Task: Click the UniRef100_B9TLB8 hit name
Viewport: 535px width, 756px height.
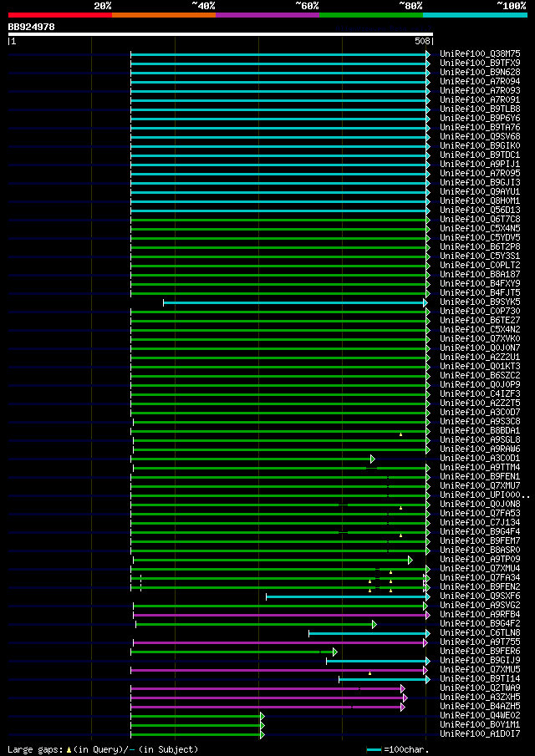Action: tap(480, 109)
